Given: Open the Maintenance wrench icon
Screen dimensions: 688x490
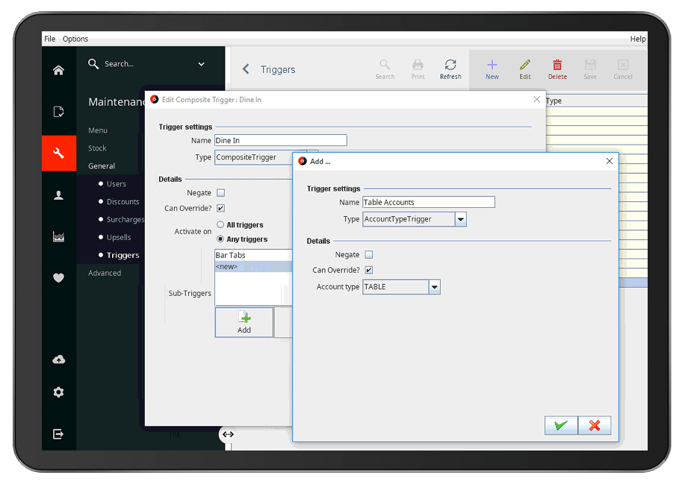Looking at the screenshot, I should click(x=59, y=153).
